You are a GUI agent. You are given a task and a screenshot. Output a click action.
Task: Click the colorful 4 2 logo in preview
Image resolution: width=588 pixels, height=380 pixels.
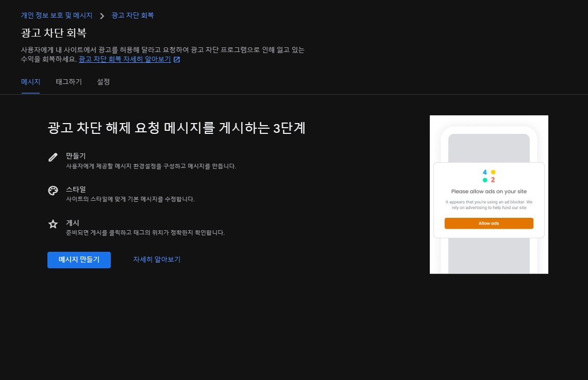[489, 176]
